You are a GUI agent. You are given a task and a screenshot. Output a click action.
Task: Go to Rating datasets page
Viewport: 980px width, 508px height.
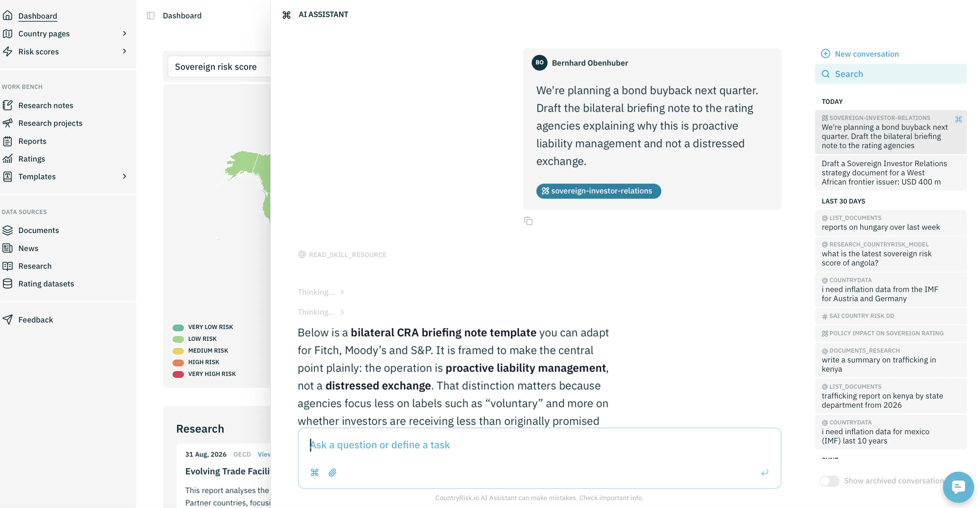46,283
